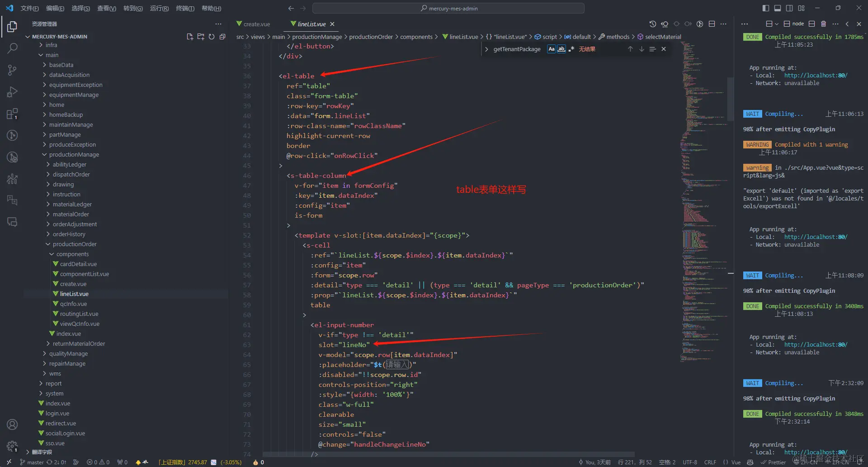Go back using the title bar arrow
868x467 pixels.
tap(291, 8)
